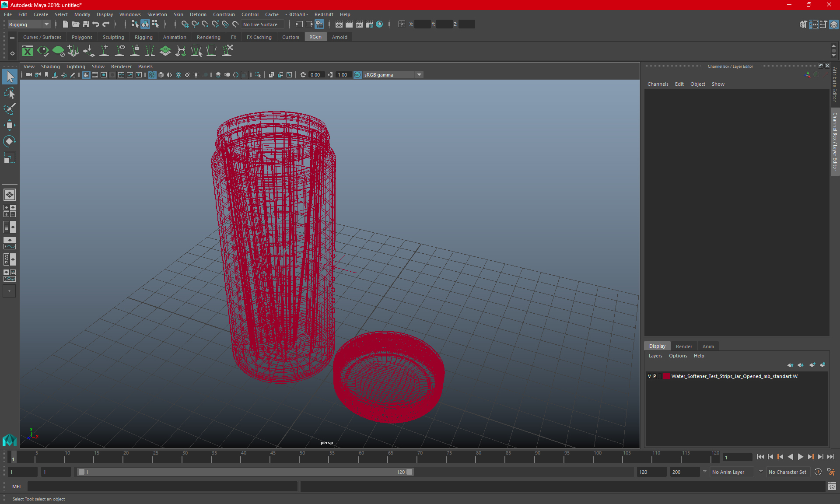Open the Rigging menu set dropdown
Screen dimensions: 840x504
click(x=29, y=24)
